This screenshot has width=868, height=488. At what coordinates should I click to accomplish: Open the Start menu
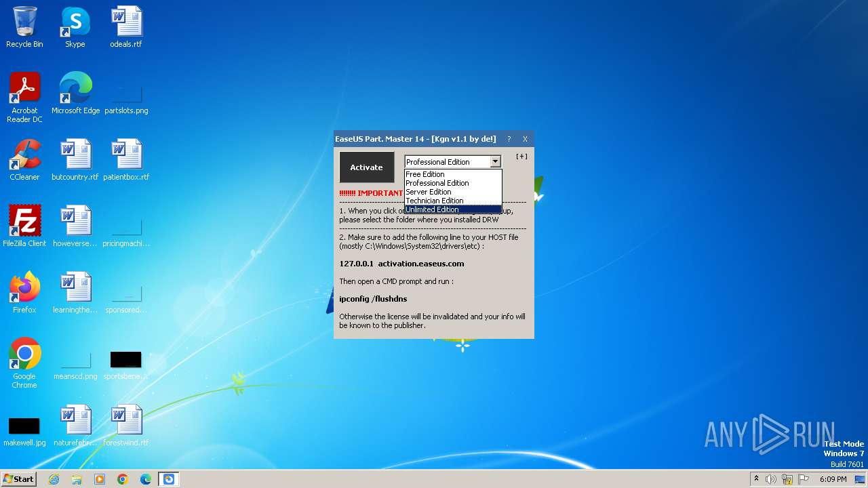[19, 479]
